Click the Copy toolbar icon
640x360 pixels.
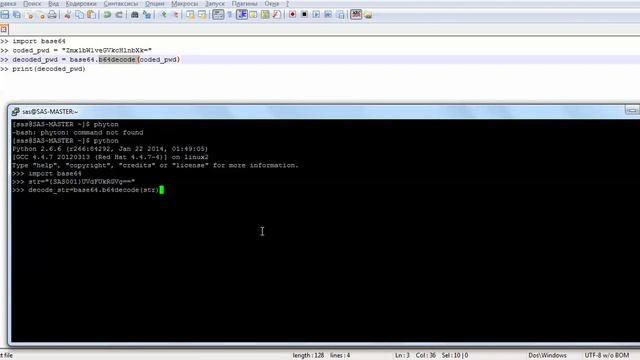tap(80, 15)
